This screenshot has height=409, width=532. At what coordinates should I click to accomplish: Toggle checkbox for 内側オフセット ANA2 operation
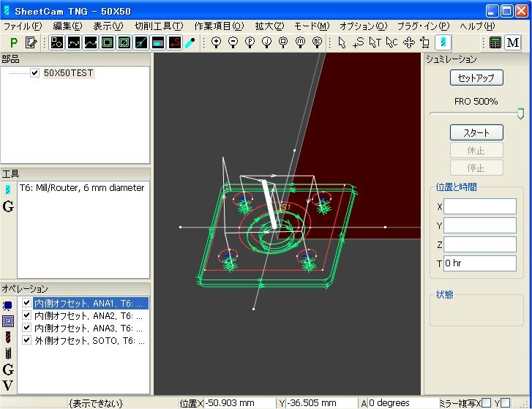click(27, 315)
